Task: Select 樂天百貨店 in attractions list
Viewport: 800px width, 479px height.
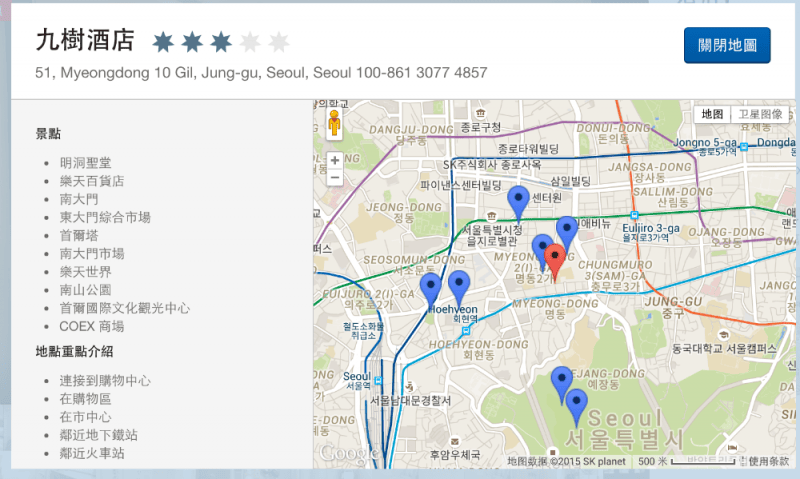Action: [x=92, y=181]
